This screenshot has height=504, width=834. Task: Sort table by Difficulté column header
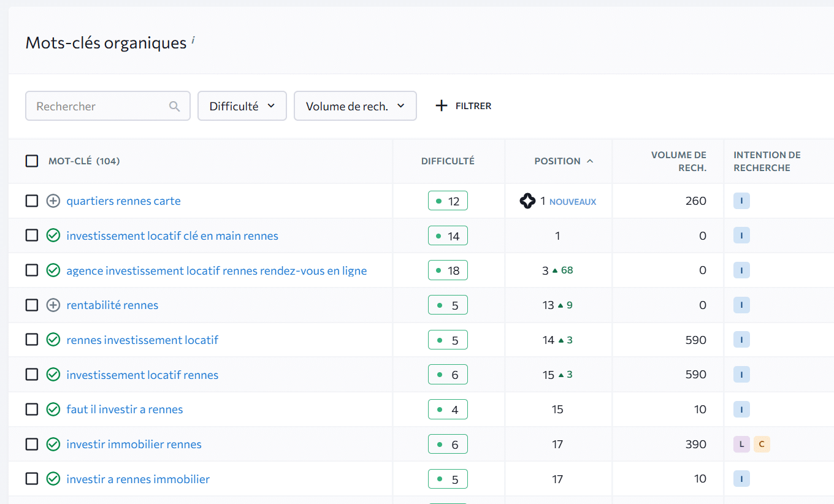(x=448, y=161)
